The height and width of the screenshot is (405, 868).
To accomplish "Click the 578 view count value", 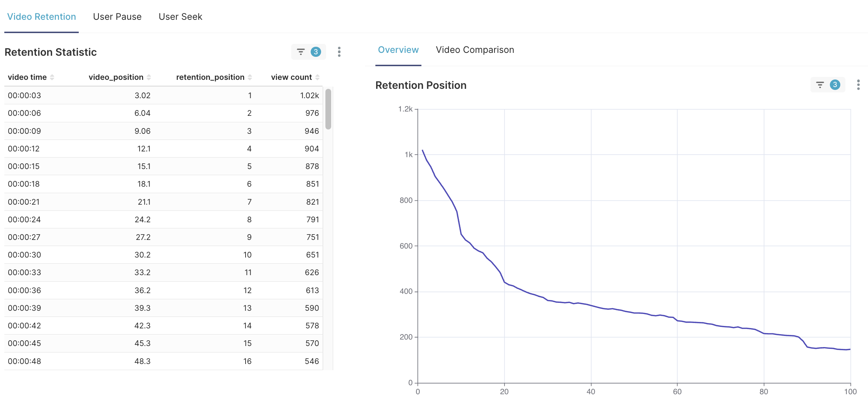I will [312, 326].
